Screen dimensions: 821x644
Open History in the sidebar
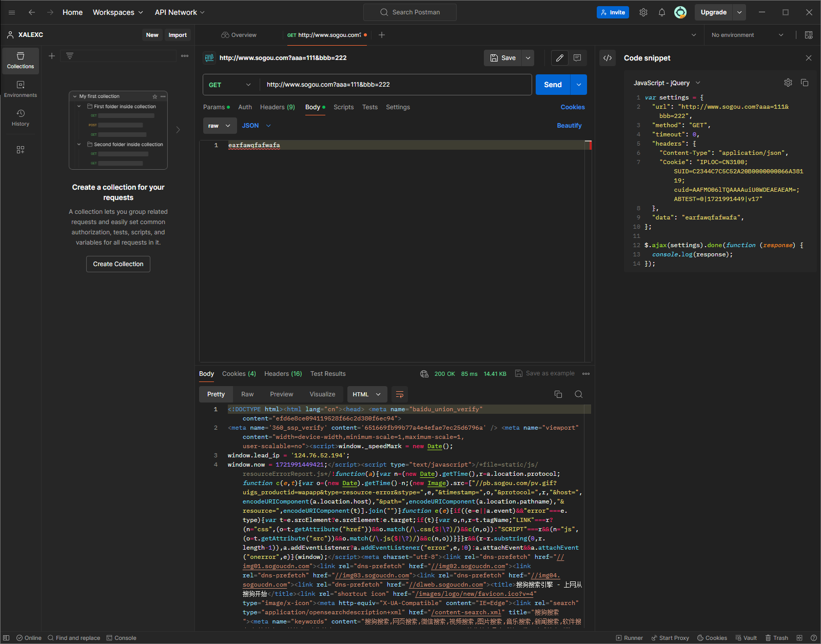[21, 118]
